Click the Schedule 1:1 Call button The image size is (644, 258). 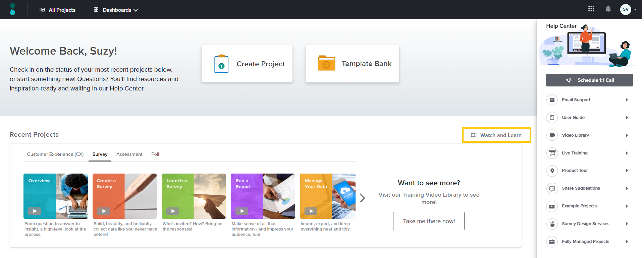(589, 80)
